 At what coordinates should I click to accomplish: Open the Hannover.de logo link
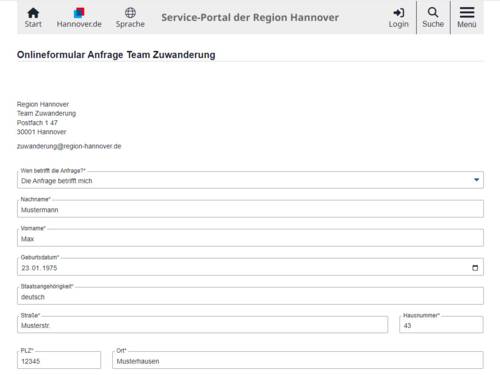point(79,17)
